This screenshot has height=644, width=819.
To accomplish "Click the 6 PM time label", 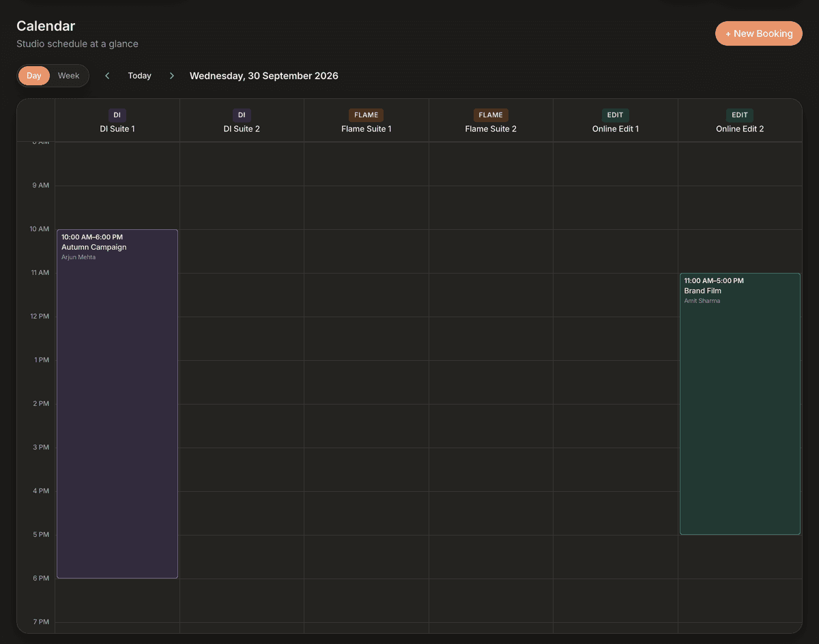I will pyautogui.click(x=41, y=579).
